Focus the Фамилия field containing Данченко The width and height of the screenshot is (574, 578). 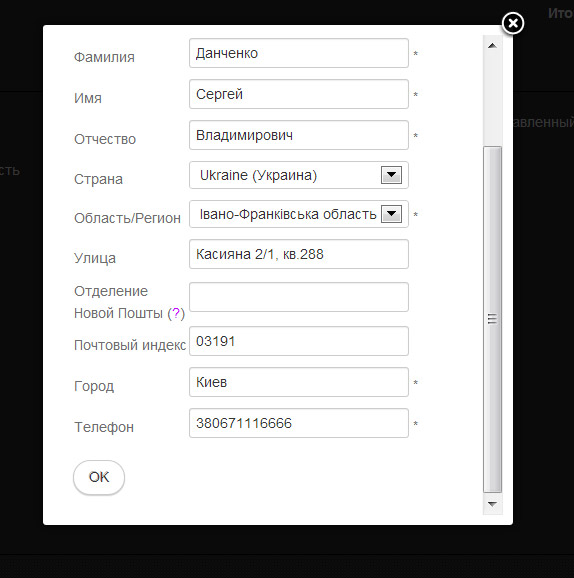coord(299,53)
